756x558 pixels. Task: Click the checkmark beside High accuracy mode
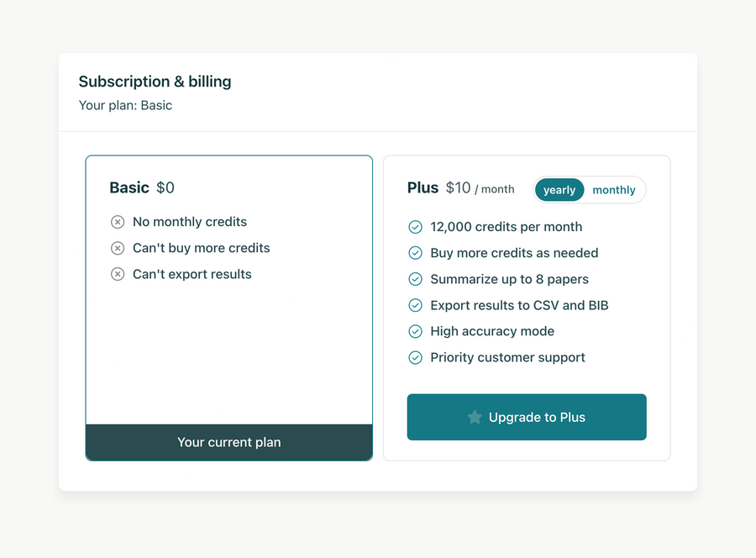[415, 331]
